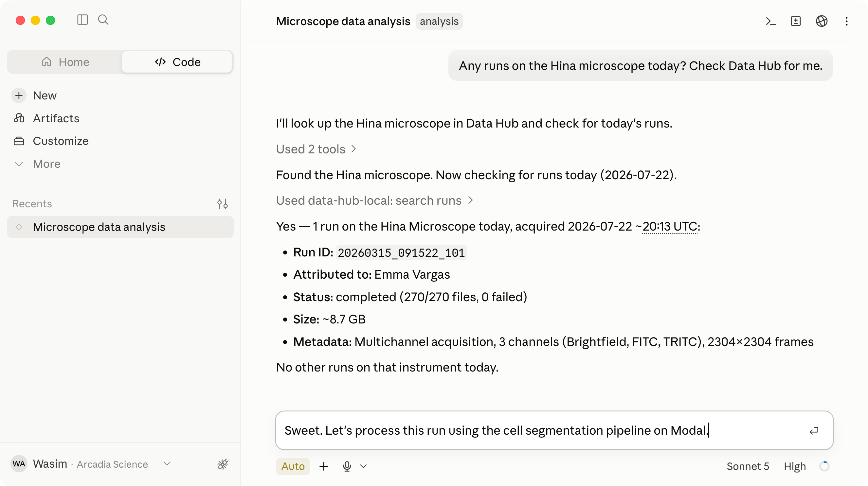
Task: Open Sonnet 5 model selector
Action: 747,466
